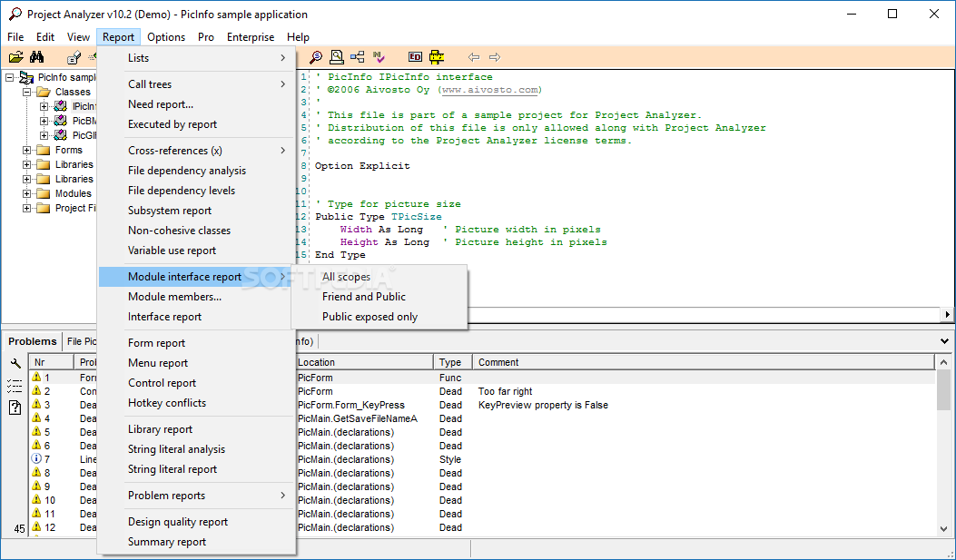Open the Cross-references (x) submenu
The width and height of the screenshot is (956, 560).
(196, 151)
